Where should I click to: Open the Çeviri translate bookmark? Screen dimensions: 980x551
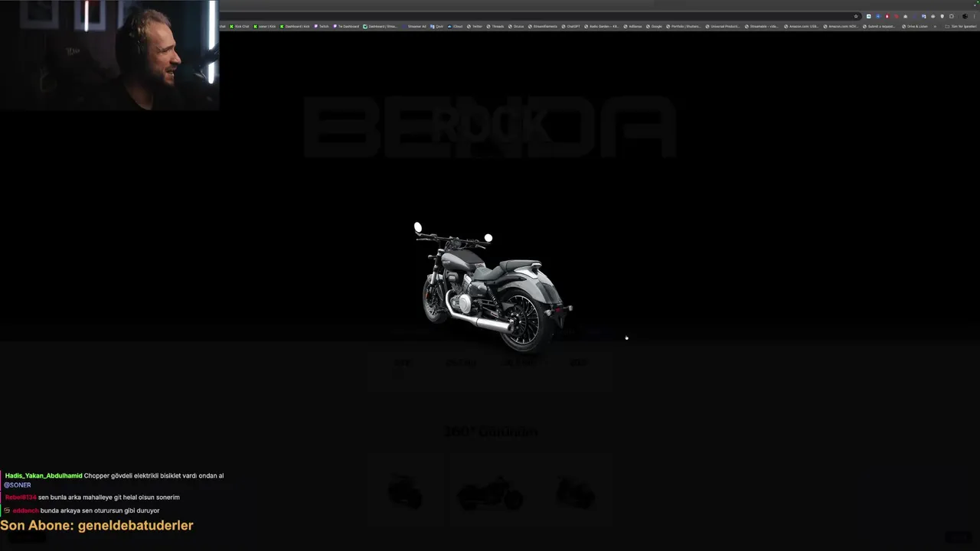pos(436,26)
